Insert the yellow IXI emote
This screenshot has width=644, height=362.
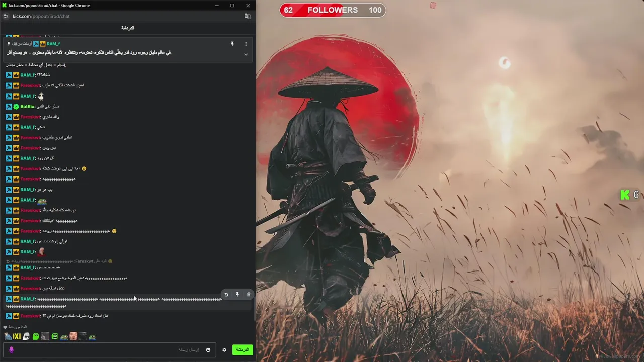tap(17, 336)
